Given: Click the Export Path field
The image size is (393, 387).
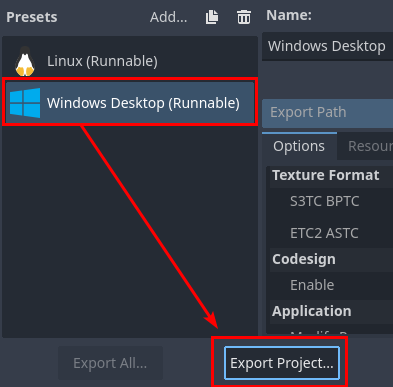Looking at the screenshot, I should pyautogui.click(x=328, y=113).
